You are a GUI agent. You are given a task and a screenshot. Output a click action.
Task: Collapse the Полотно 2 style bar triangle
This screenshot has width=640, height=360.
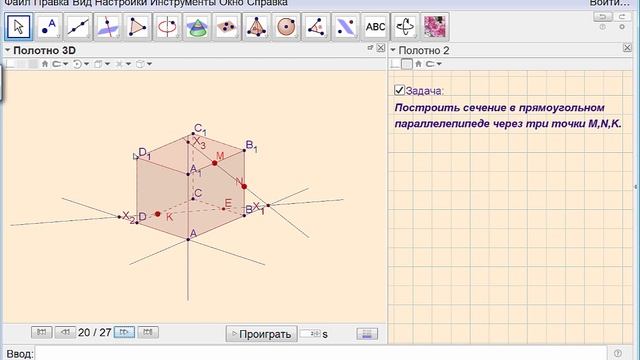tap(393, 50)
